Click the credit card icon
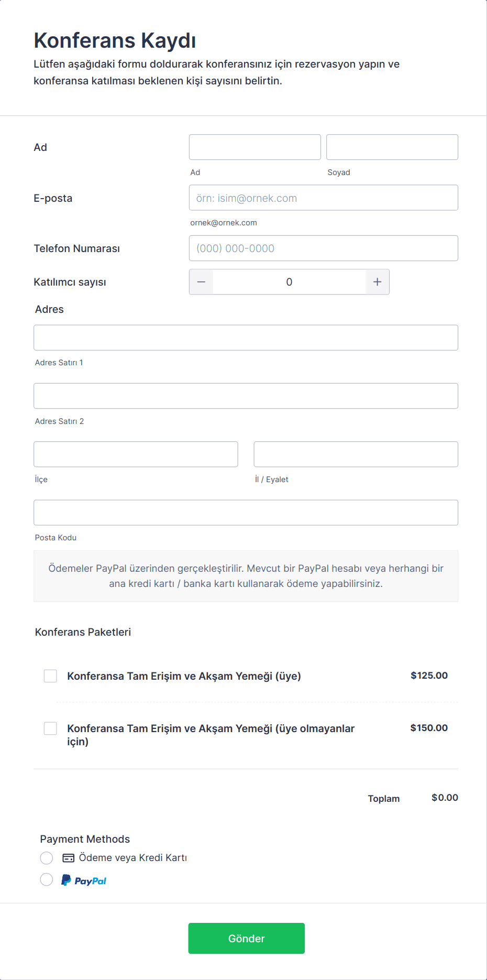Screen dimensions: 487x980 (x=68, y=858)
